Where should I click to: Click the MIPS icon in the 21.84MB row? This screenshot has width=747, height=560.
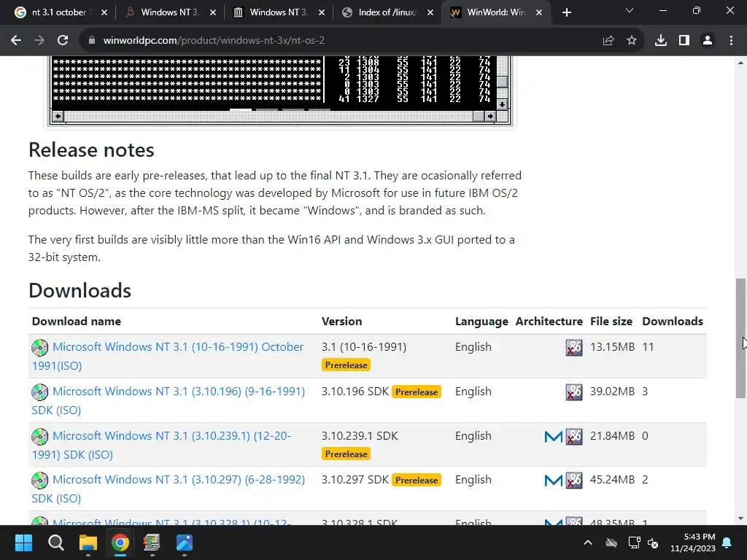(x=553, y=437)
